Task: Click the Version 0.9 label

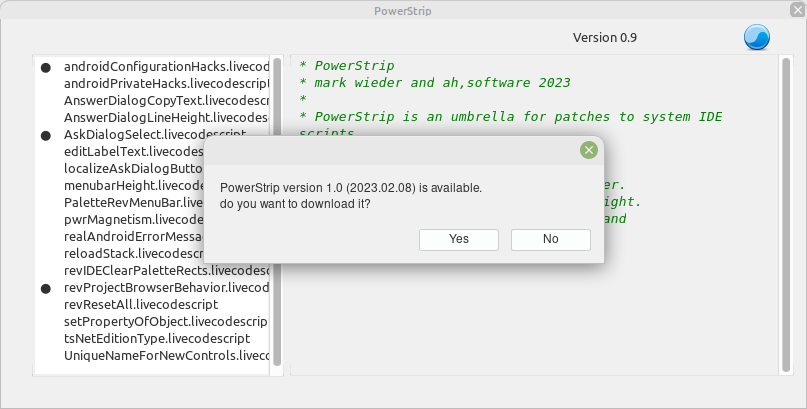Action: click(605, 38)
